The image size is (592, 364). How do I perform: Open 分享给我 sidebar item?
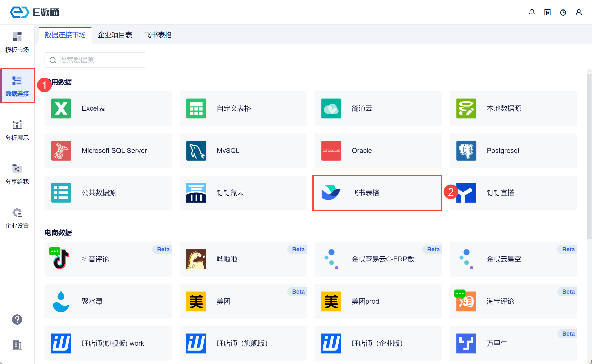(17, 174)
